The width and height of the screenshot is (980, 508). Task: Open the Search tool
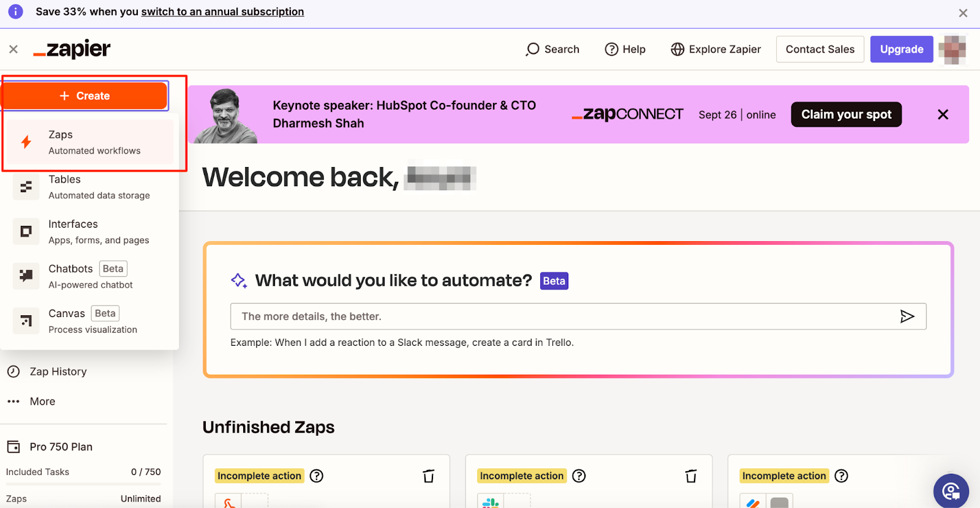tap(552, 49)
